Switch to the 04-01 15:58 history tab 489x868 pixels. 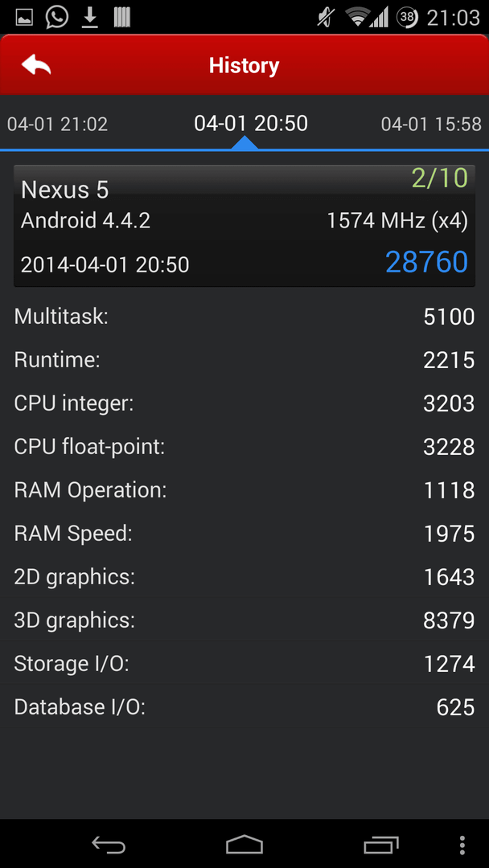point(431,124)
